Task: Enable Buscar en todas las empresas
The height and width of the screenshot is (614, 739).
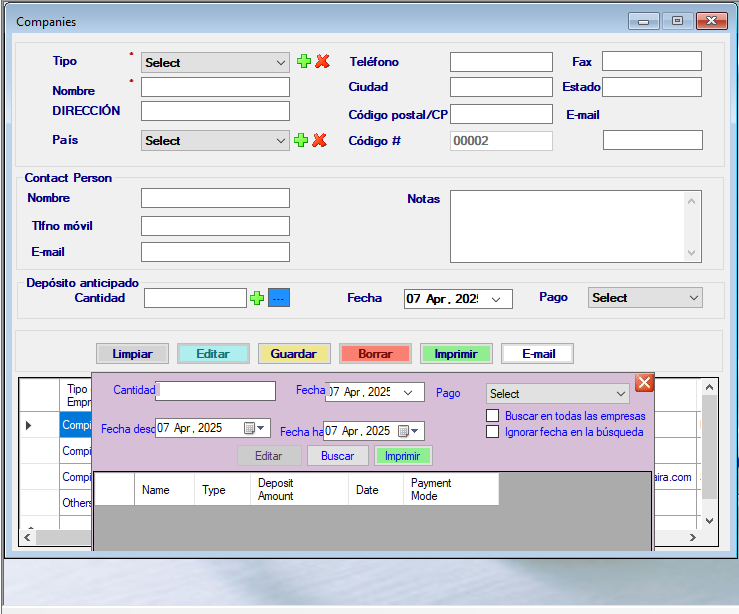Action: click(x=492, y=415)
